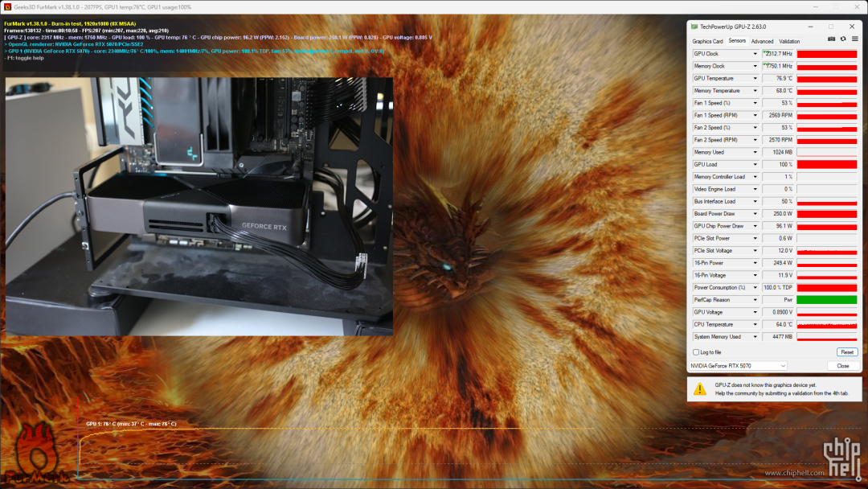
Task: Click the FurMark Burn-in test header line
Action: point(70,24)
